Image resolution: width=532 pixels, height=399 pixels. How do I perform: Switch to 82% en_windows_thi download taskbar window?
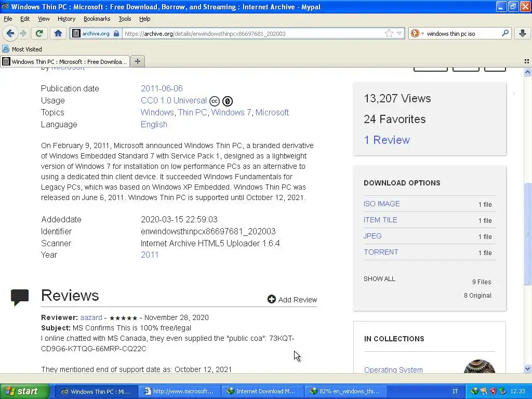click(345, 391)
